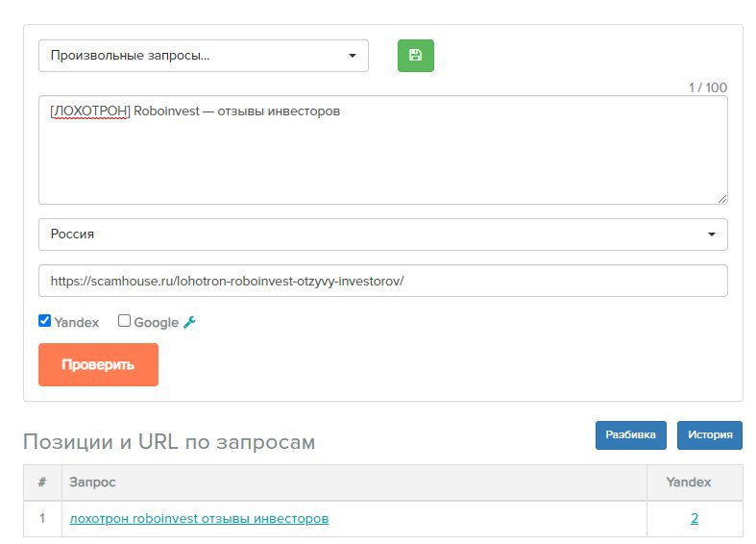Open Google settings wrench icon
The image size is (756, 544).
click(x=189, y=322)
